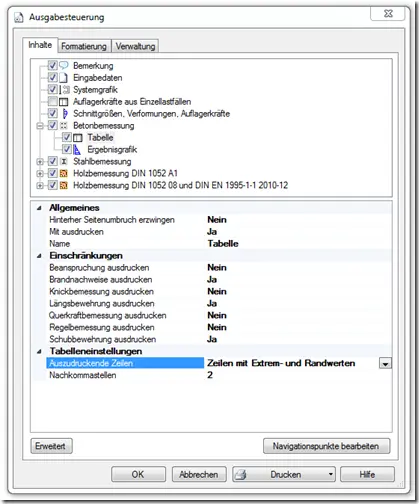This screenshot has height=504, width=419.
Task: Uncheck the Bemerkung checkbox
Action: point(53,65)
